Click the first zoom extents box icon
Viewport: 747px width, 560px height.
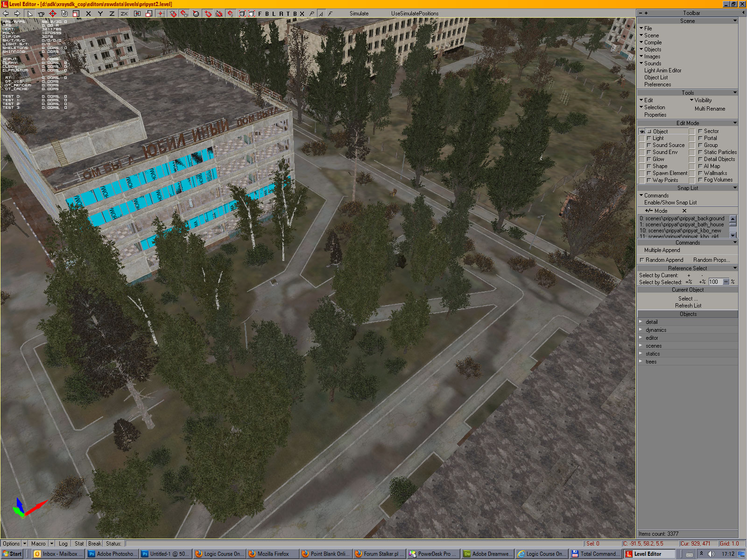pos(242,14)
